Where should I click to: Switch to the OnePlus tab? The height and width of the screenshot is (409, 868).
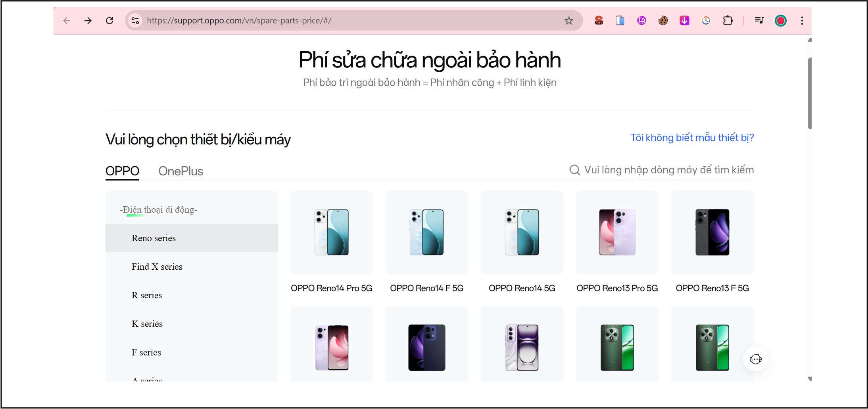click(181, 171)
